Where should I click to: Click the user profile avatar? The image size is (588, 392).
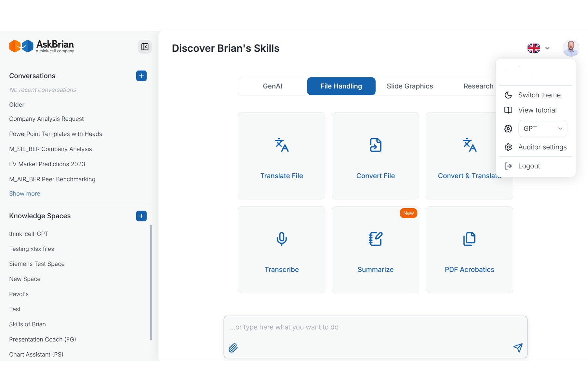coord(571,48)
